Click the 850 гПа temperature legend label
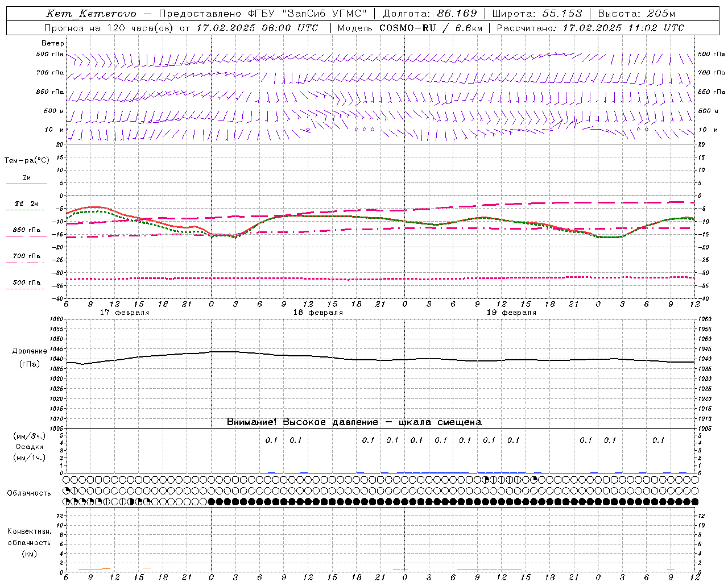This screenshot has height=582, width=728. pos(26,230)
